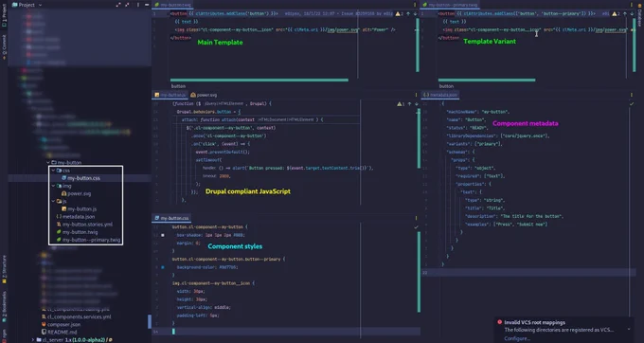Image resolution: width=644 pixels, height=343 pixels.
Task: Collapse the my-button folder in tree
Action: point(48,163)
